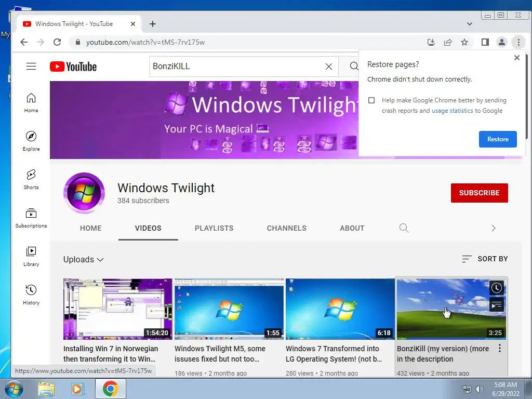Open Windows Media Player from taskbar
This screenshot has width=532, height=399.
point(78,389)
